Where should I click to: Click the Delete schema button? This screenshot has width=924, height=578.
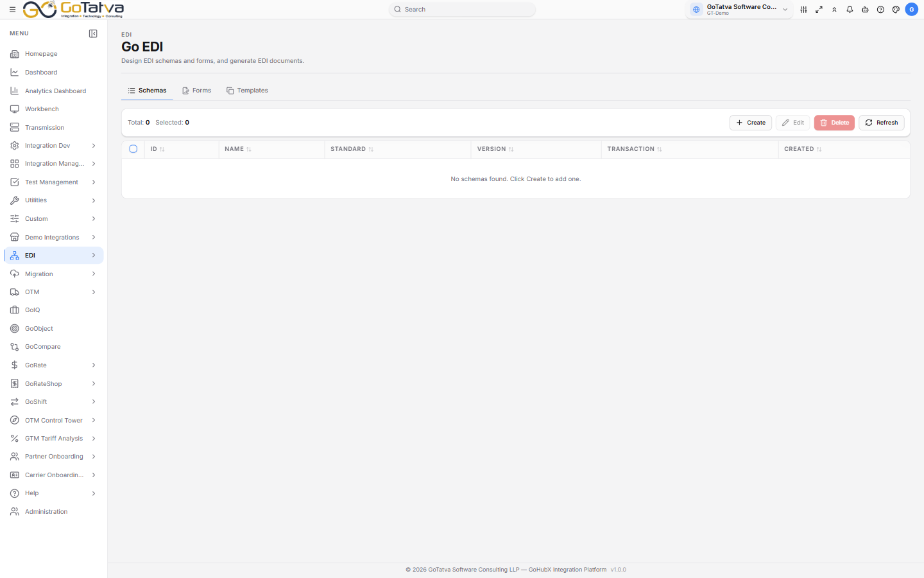(x=834, y=123)
